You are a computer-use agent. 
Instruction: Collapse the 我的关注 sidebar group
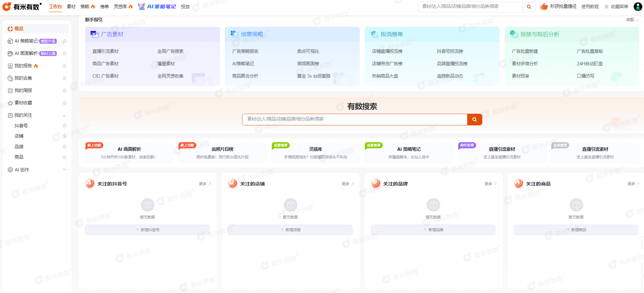pos(64,116)
